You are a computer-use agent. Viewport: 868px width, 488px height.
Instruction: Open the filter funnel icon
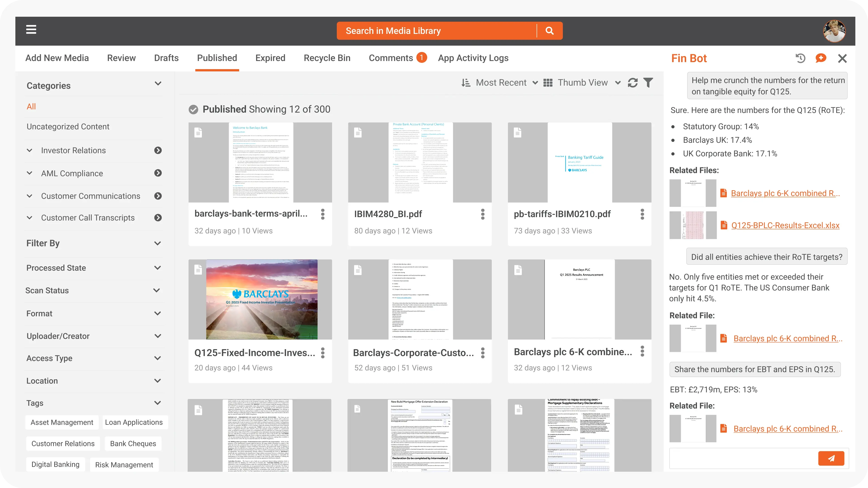648,83
